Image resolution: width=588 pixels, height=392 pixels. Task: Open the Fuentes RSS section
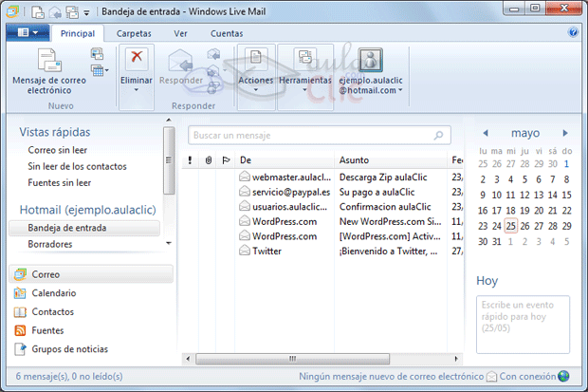[x=39, y=330]
